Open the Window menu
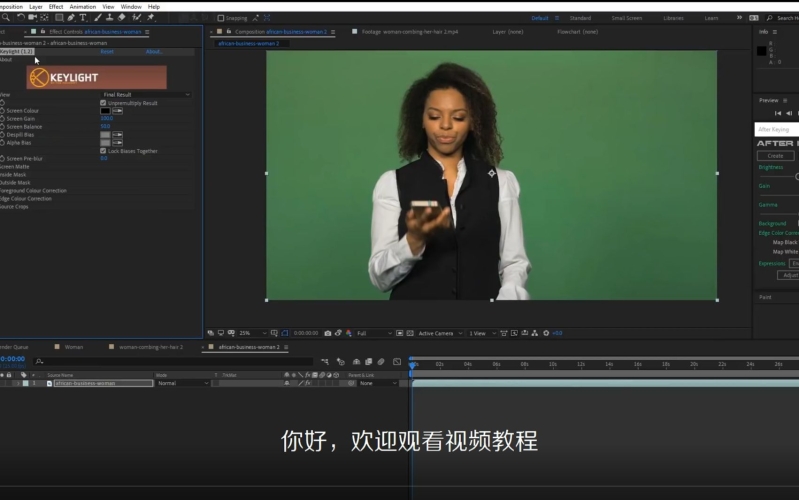 coord(131,7)
